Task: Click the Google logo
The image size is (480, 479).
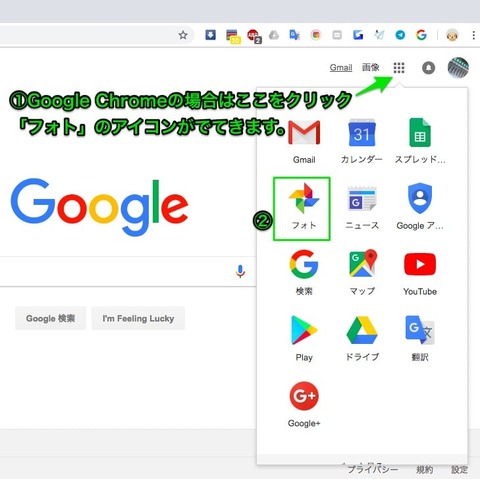Action: click(x=99, y=207)
